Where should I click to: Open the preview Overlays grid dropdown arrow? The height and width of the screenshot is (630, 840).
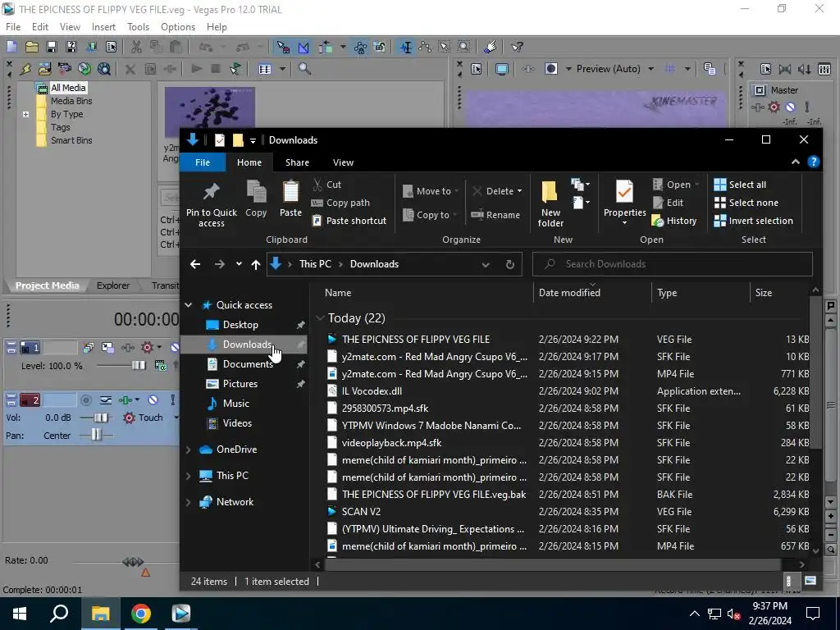687,69
